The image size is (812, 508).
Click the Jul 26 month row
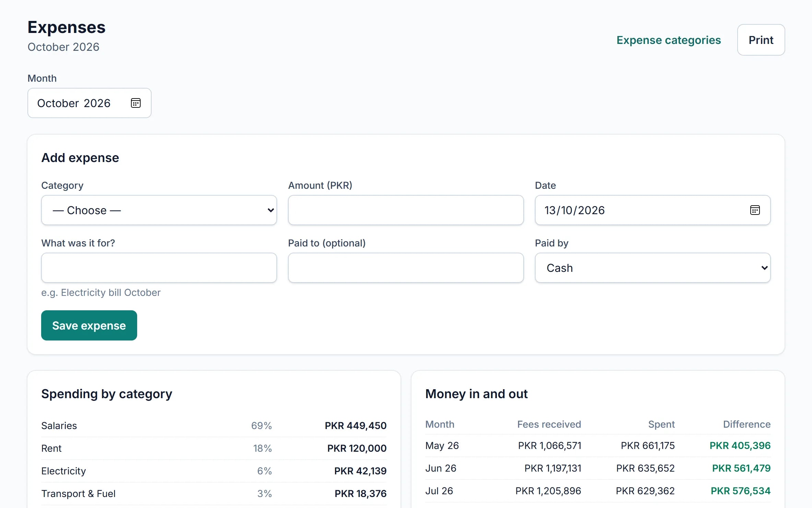[x=598, y=491]
